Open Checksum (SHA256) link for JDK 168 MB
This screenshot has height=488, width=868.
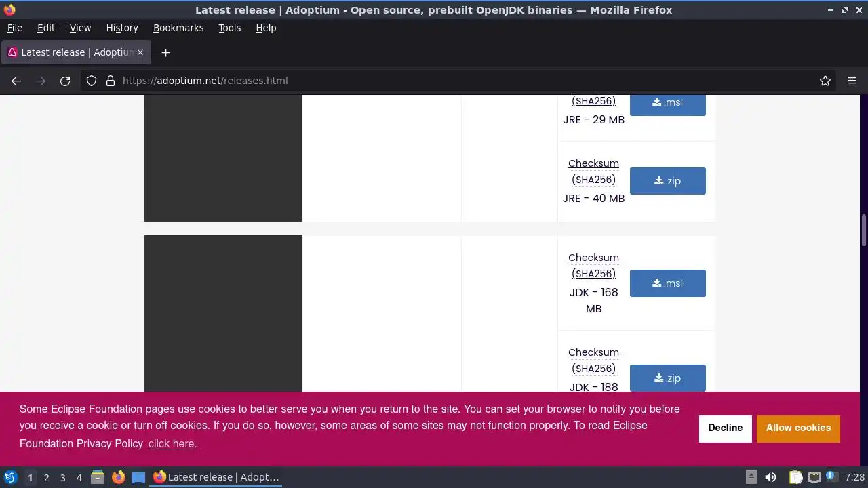(x=593, y=266)
